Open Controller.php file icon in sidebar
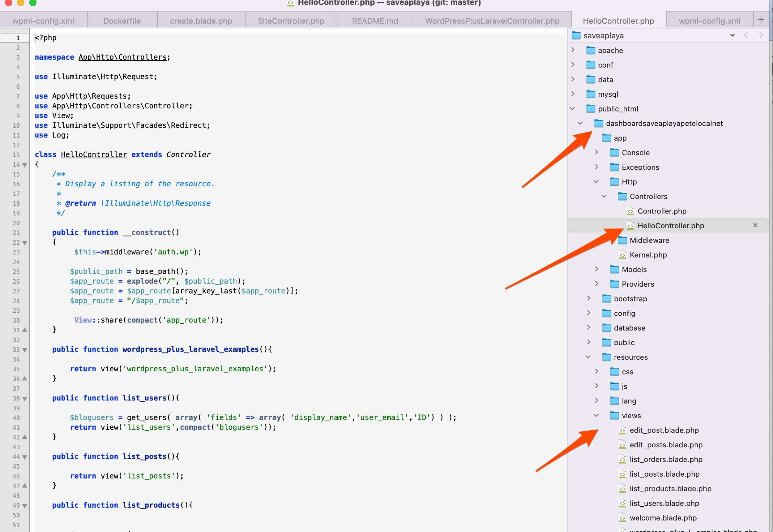The image size is (773, 532). click(630, 211)
